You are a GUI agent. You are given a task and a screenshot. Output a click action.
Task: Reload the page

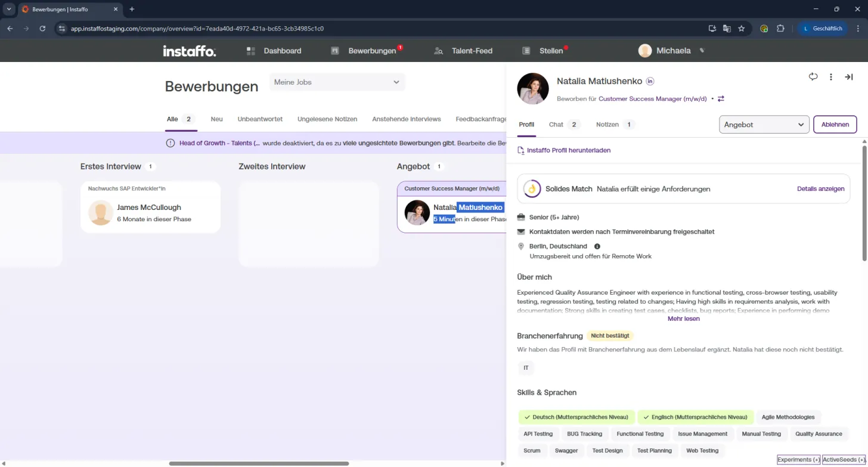[x=42, y=28]
